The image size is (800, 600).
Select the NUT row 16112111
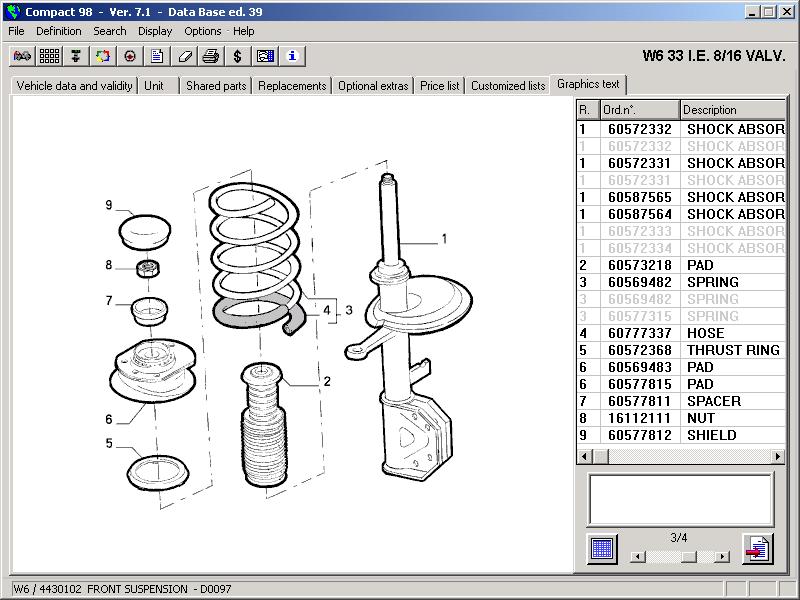pyautogui.click(x=681, y=418)
